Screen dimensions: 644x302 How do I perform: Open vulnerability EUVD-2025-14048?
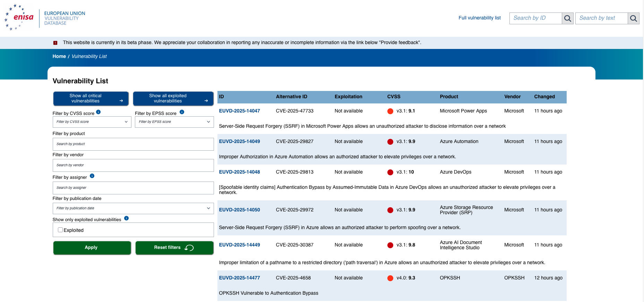239,172
